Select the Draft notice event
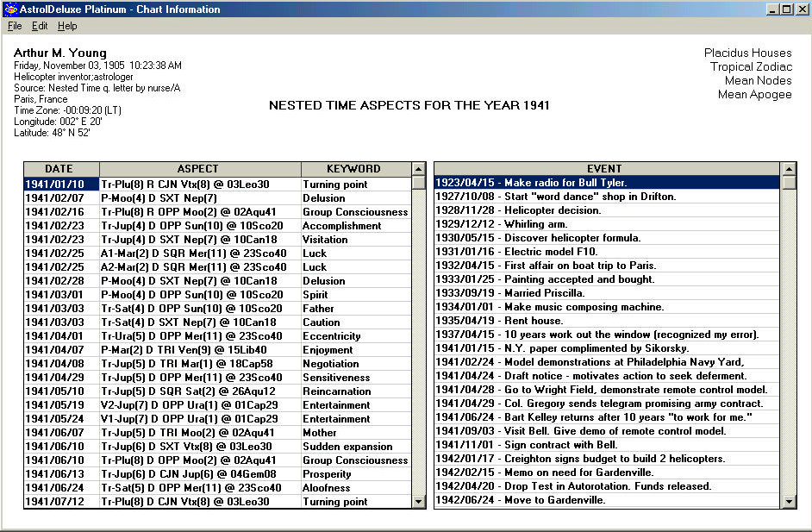812x532 pixels. pyautogui.click(x=606, y=376)
